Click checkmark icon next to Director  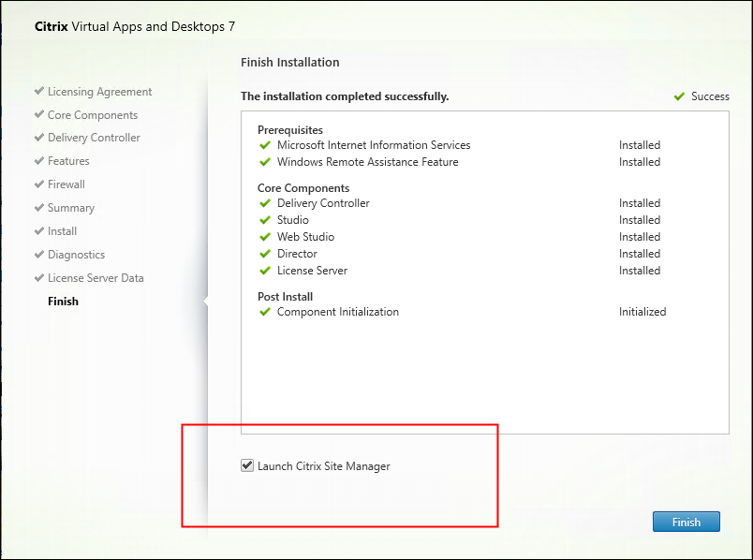coord(265,254)
